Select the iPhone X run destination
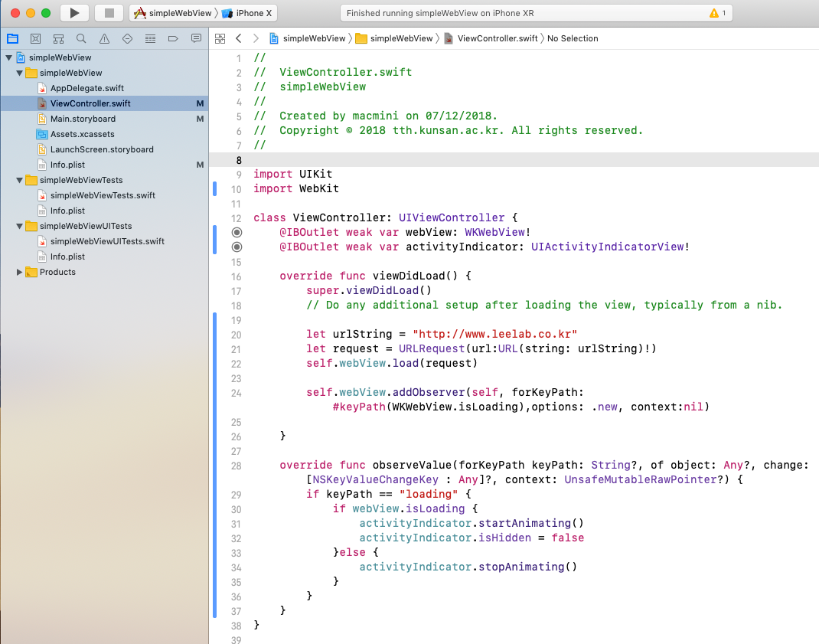The height and width of the screenshot is (644, 819). (x=250, y=13)
